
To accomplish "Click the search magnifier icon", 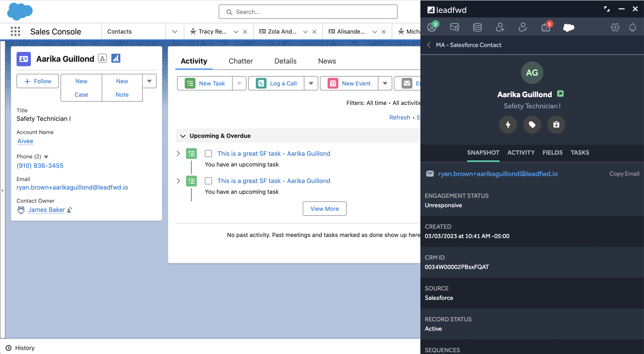I will pos(229,12).
